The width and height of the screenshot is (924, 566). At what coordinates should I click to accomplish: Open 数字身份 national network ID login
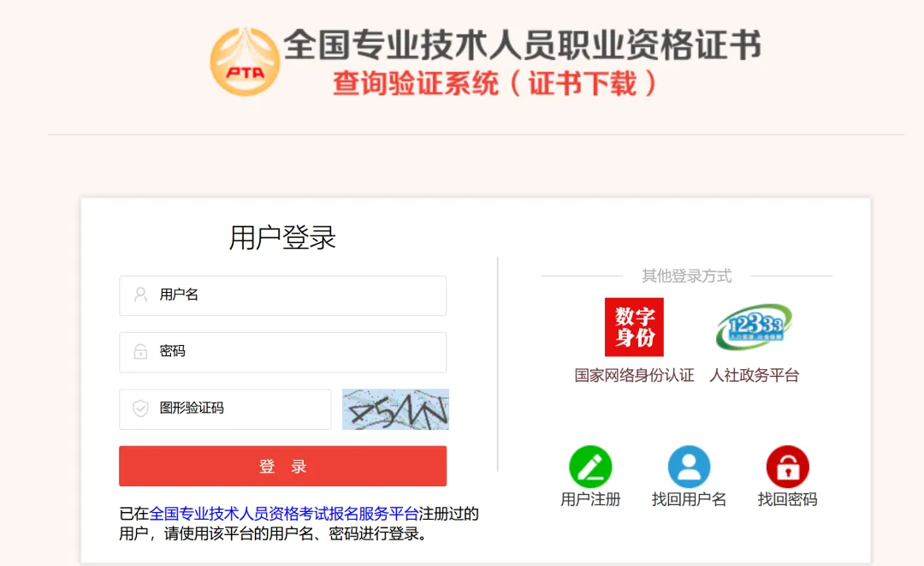coord(634,327)
